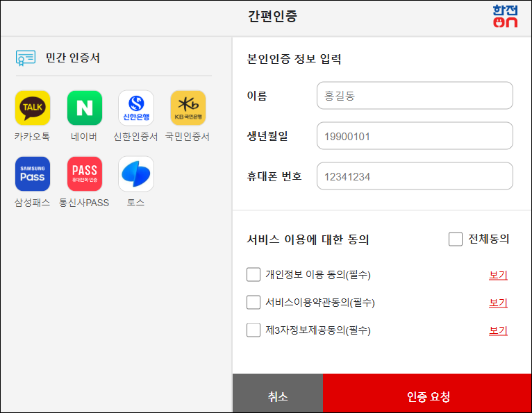Choose the Toss blue logo icon

[x=136, y=174]
